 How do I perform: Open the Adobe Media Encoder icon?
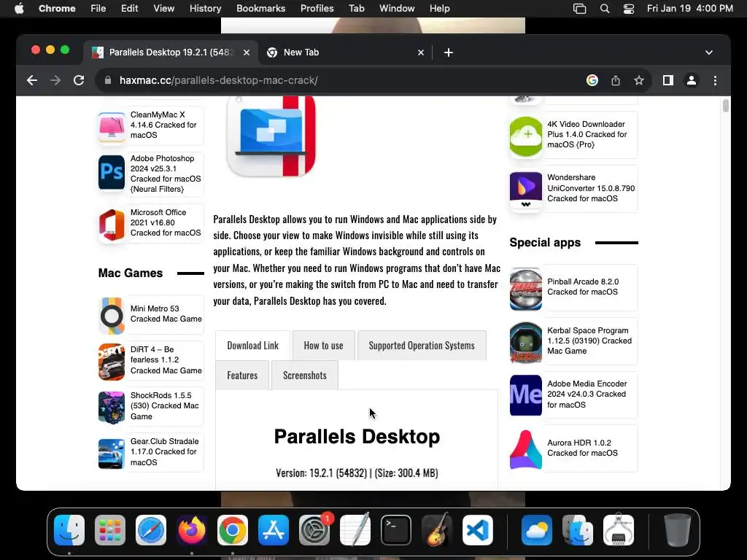pyautogui.click(x=526, y=395)
